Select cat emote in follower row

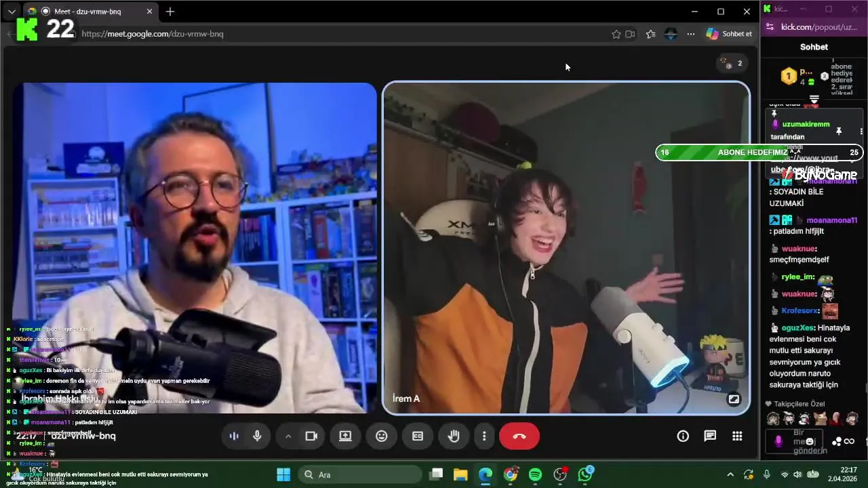821,419
